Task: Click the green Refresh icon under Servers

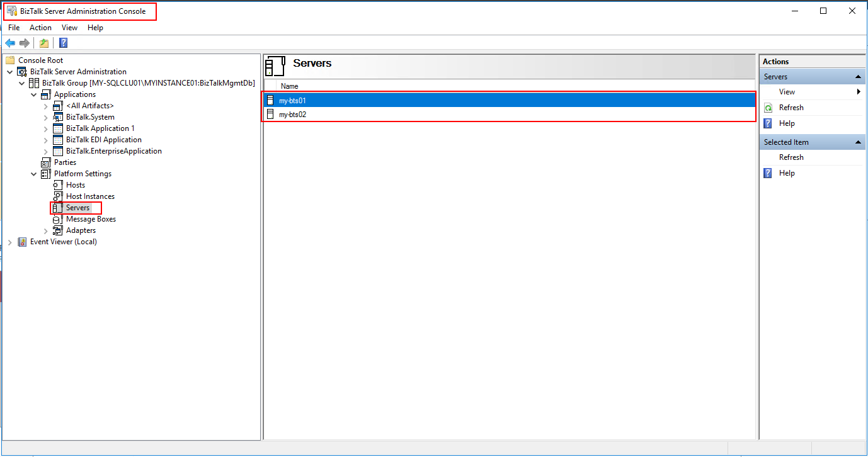Action: pyautogui.click(x=768, y=108)
